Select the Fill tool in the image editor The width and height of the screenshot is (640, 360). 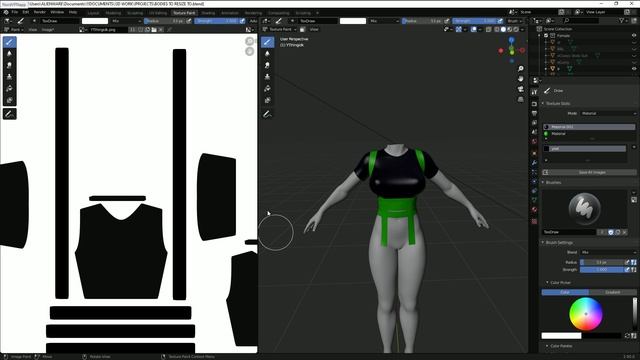(x=9, y=89)
